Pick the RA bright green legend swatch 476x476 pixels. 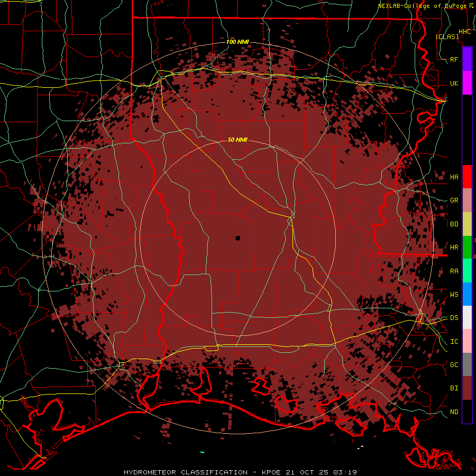click(x=467, y=271)
